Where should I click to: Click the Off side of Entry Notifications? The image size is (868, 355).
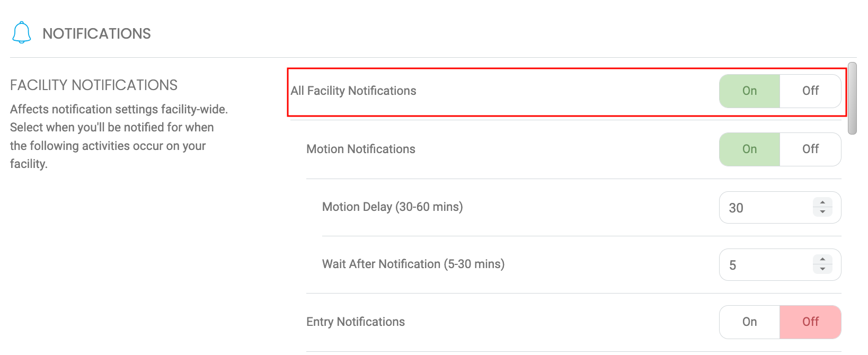[x=810, y=322]
